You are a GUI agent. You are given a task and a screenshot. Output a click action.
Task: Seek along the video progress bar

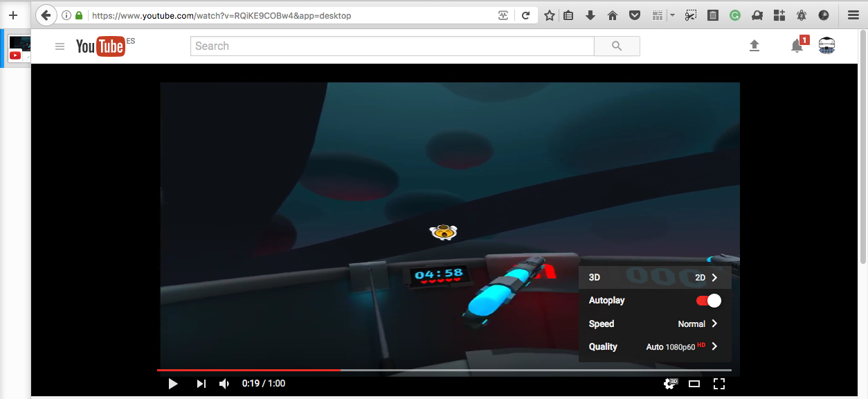(x=444, y=371)
